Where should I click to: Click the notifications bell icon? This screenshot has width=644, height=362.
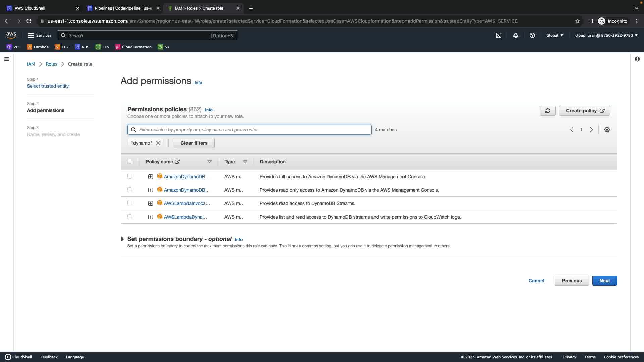(x=515, y=35)
